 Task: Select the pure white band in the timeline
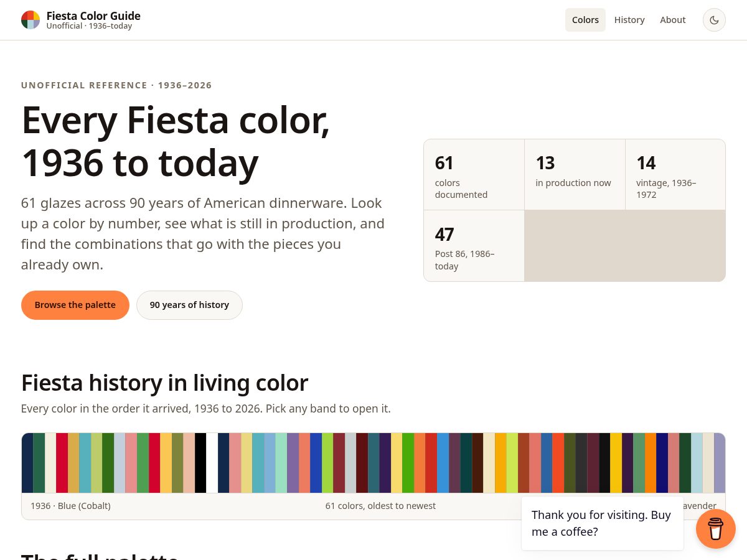click(212, 463)
